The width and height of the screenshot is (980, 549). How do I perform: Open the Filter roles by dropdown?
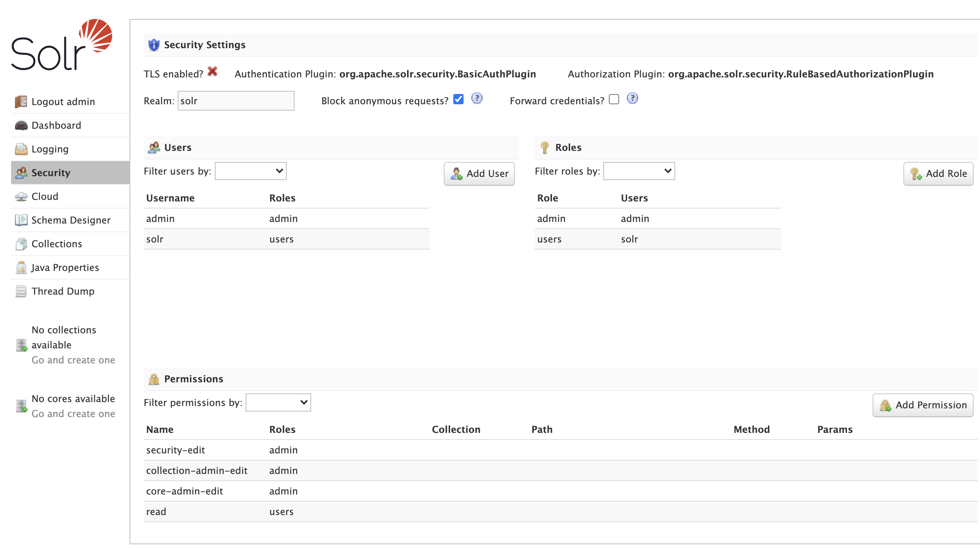coord(639,171)
